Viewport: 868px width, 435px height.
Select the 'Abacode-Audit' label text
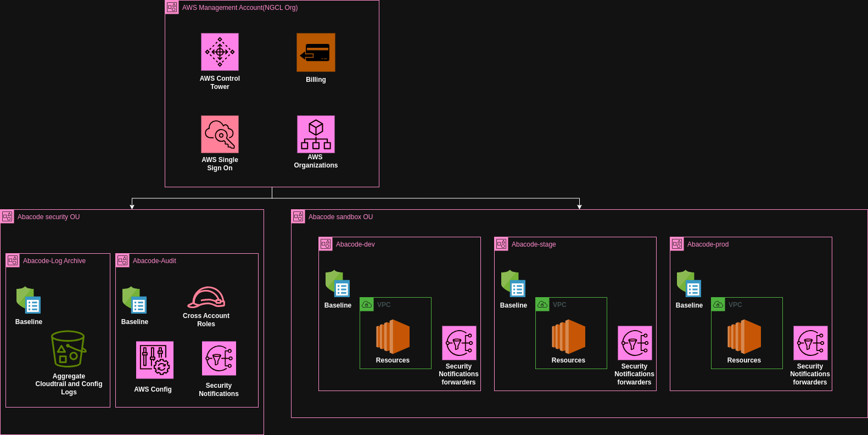coord(154,261)
